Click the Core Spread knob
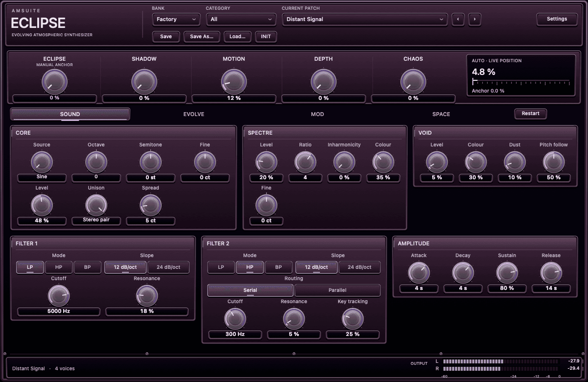 (x=150, y=205)
